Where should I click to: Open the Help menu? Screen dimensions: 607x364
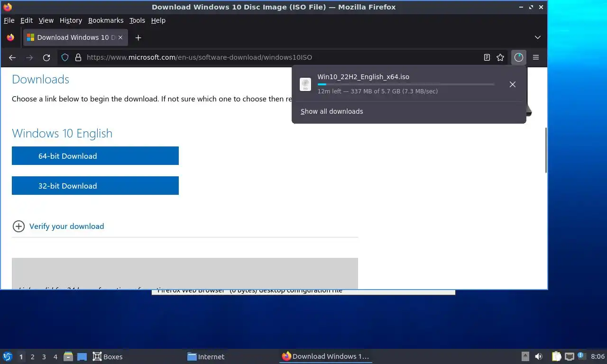158,20
